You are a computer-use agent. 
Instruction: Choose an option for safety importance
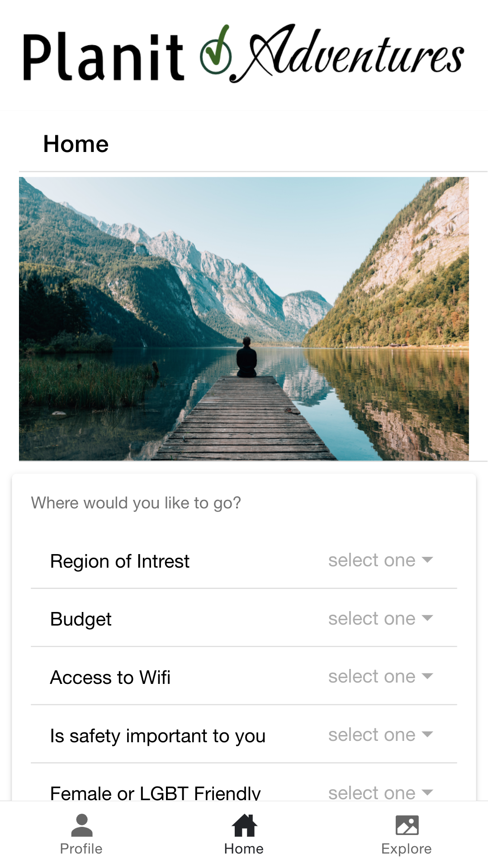[x=379, y=735]
